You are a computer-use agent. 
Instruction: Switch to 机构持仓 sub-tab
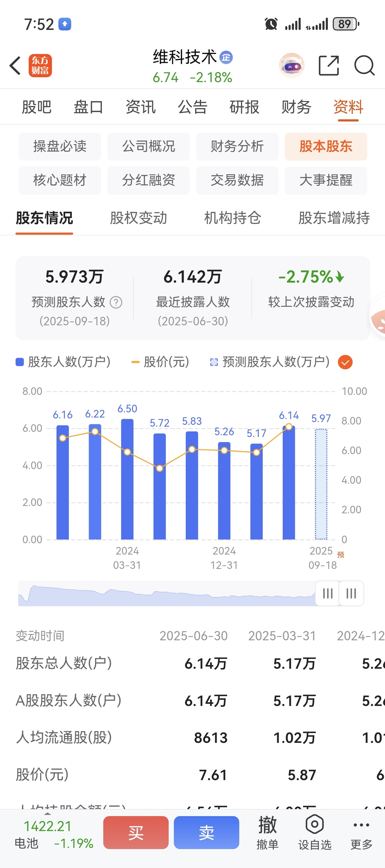233,218
